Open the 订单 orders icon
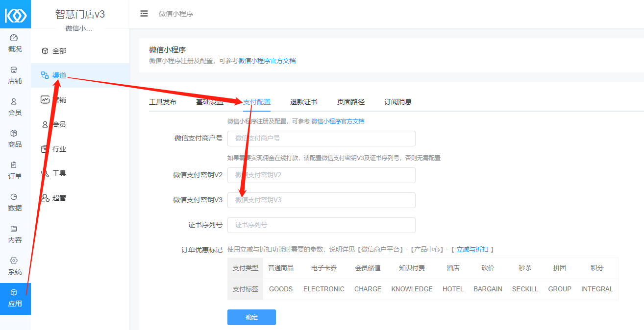 (x=14, y=165)
